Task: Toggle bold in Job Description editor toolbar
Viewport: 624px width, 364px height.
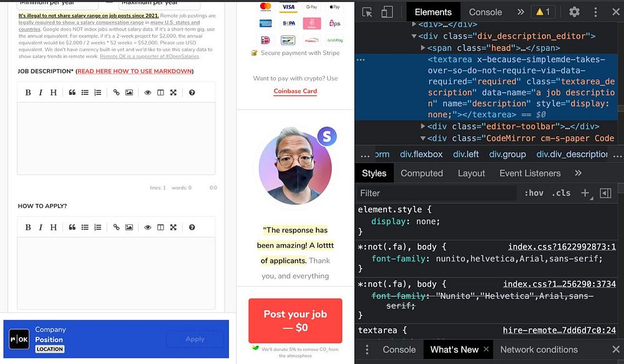Action: pos(28,93)
